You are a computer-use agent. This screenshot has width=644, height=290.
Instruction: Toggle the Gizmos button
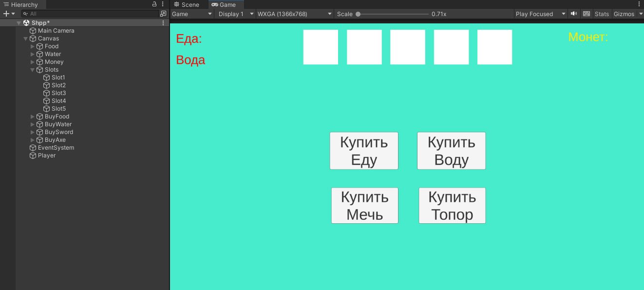tap(624, 14)
